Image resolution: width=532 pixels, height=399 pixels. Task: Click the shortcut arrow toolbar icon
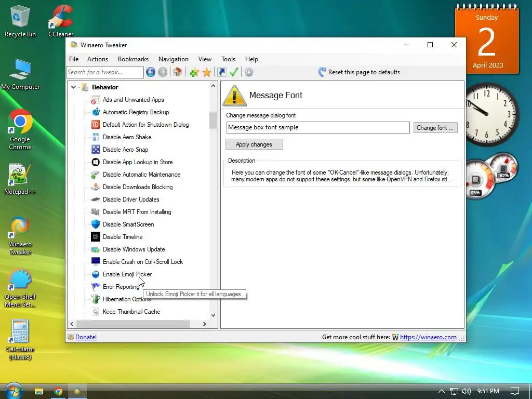[x=221, y=72]
